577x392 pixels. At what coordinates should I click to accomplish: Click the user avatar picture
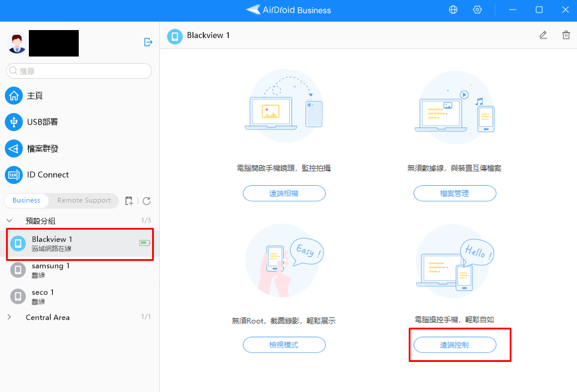[x=17, y=43]
